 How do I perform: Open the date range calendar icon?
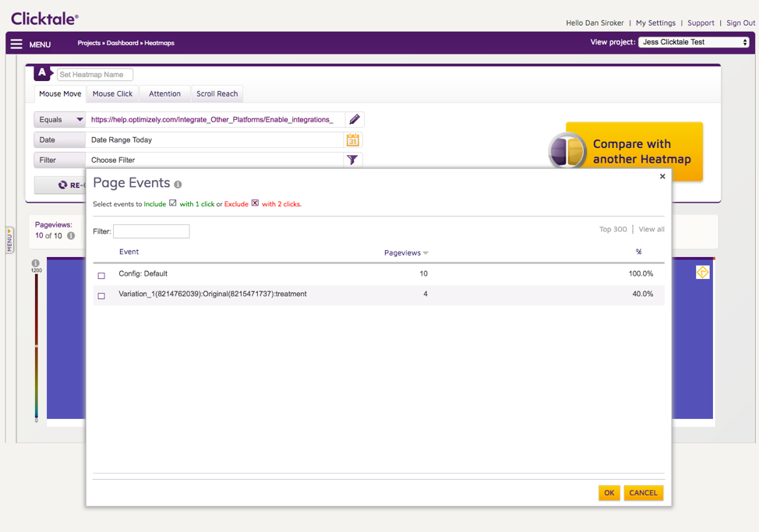353,139
